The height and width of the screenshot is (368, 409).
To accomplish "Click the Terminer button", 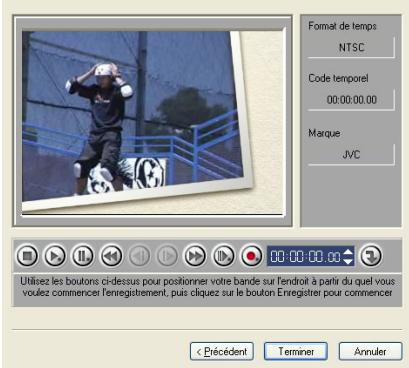I will (296, 351).
